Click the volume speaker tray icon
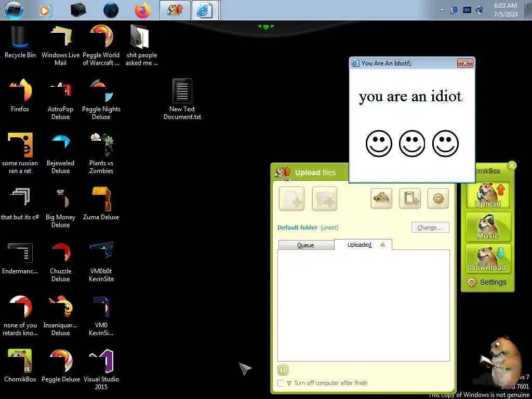Screen dimensions: 532x399 tap(480, 10)
